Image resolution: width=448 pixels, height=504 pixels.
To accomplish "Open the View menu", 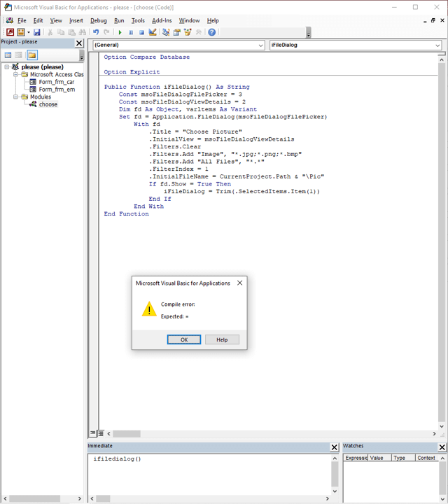I will (x=56, y=20).
